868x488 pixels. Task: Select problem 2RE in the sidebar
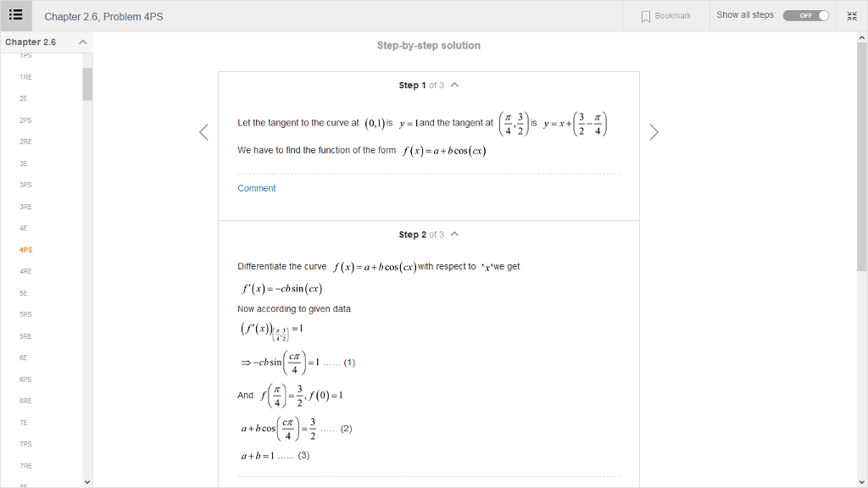click(25, 141)
